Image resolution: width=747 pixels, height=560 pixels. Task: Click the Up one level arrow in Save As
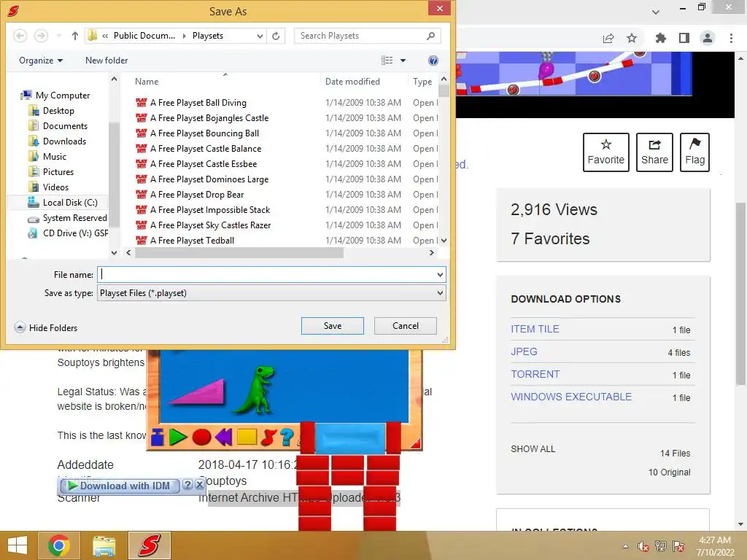[75, 36]
